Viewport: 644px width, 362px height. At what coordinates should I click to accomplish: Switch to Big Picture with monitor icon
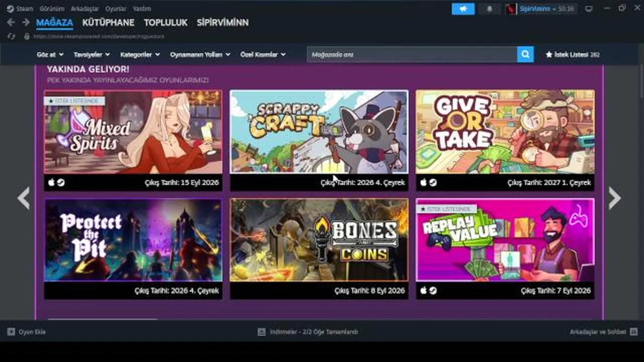point(589,9)
